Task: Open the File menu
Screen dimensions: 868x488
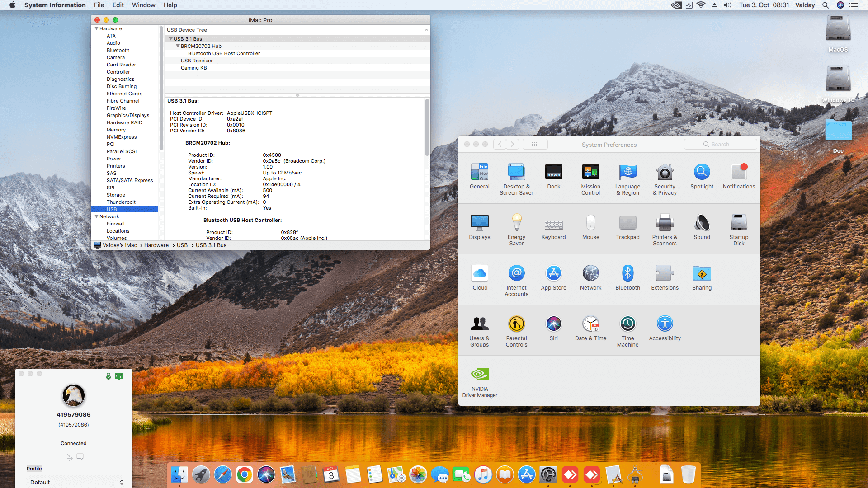Action: point(99,5)
